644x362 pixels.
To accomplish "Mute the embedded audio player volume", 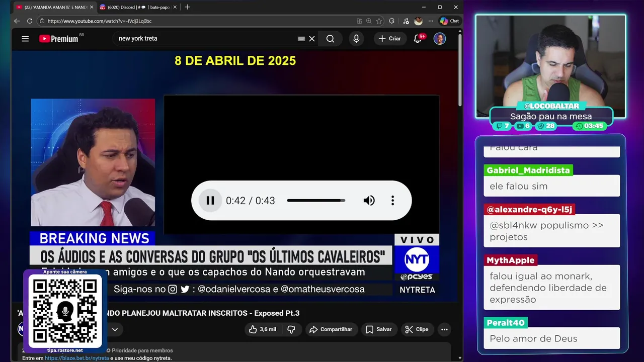I will (x=369, y=201).
